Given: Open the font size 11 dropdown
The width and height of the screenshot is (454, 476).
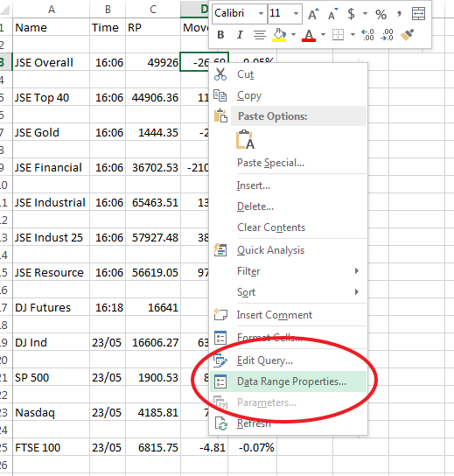Looking at the screenshot, I should coord(296,14).
